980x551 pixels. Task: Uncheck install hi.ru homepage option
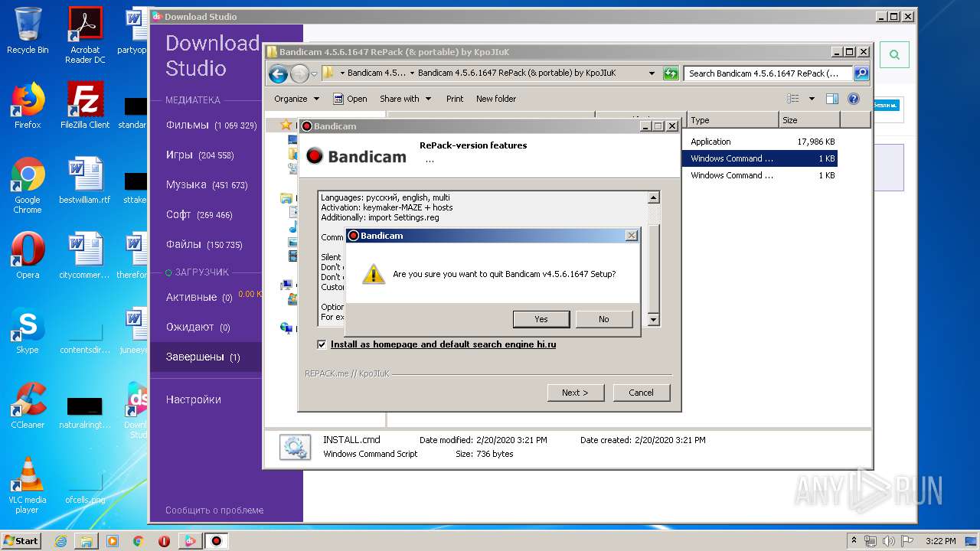click(x=322, y=344)
